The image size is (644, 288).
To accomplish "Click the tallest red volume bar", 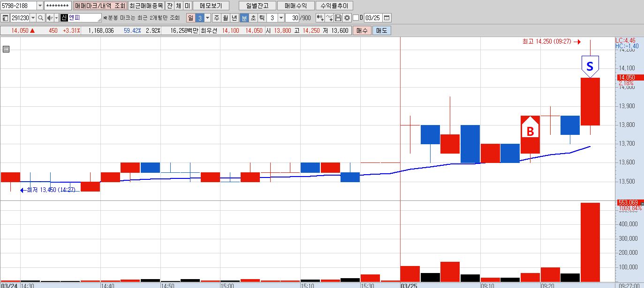I will [x=590, y=242].
